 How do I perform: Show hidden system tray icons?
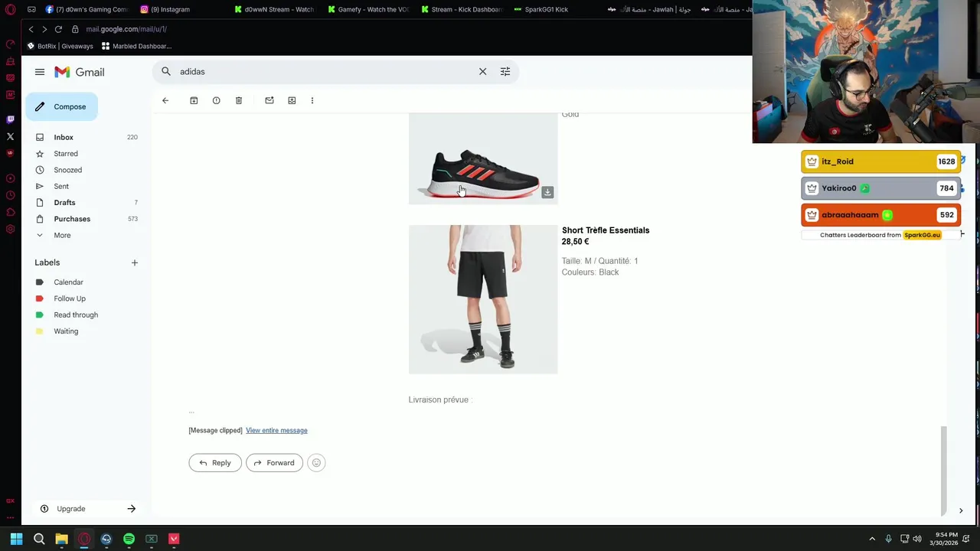pyautogui.click(x=872, y=539)
